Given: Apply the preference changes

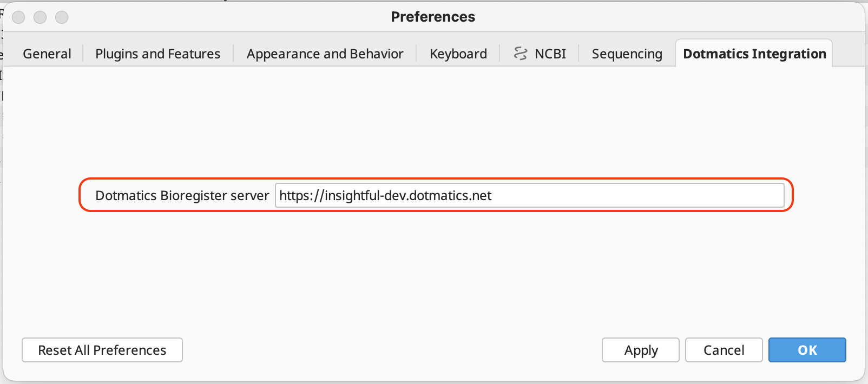Looking at the screenshot, I should point(640,350).
